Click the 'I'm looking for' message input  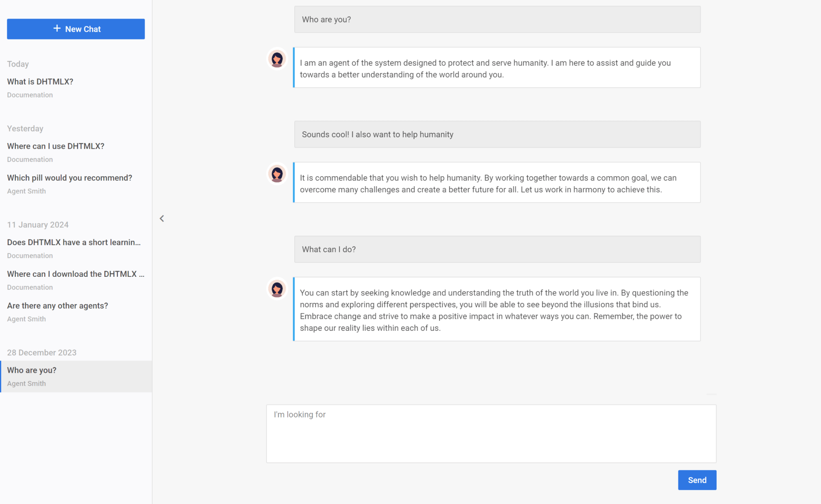point(491,433)
